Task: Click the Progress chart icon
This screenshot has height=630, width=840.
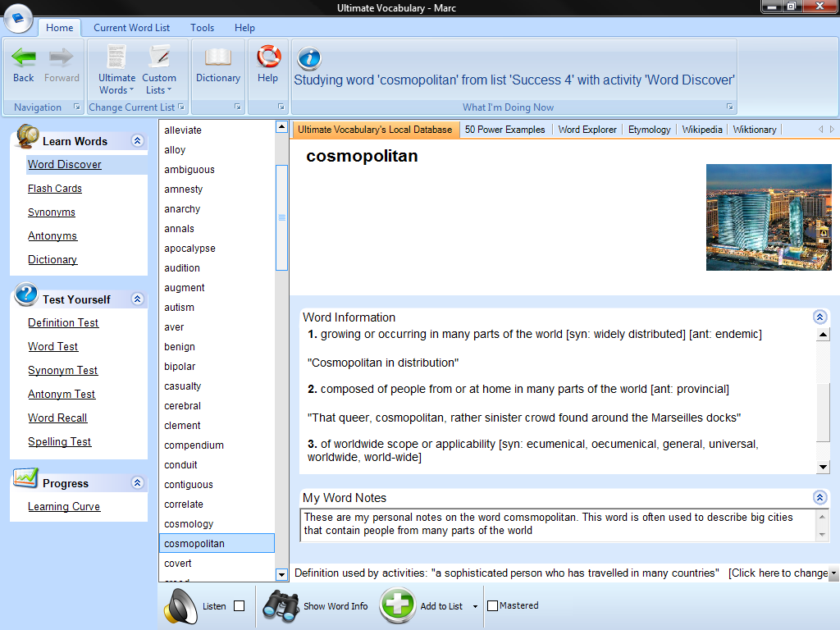Action: click(25, 478)
